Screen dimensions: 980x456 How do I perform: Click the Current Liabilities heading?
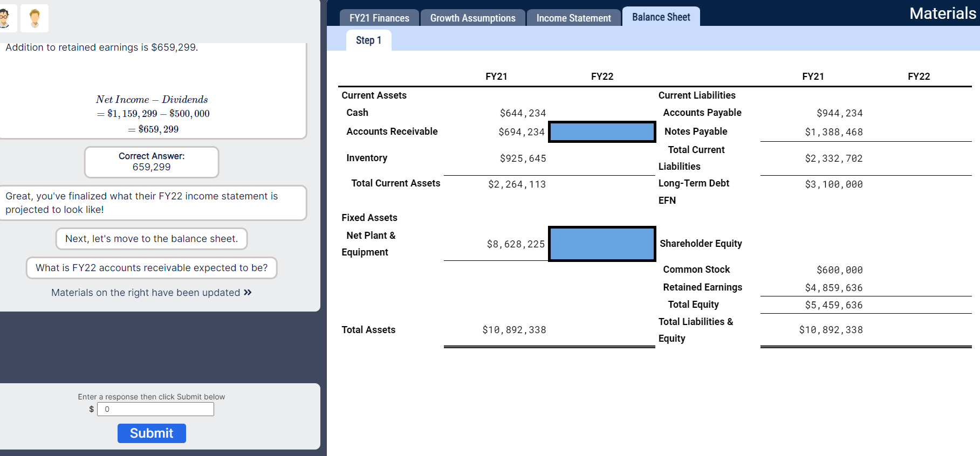697,95
